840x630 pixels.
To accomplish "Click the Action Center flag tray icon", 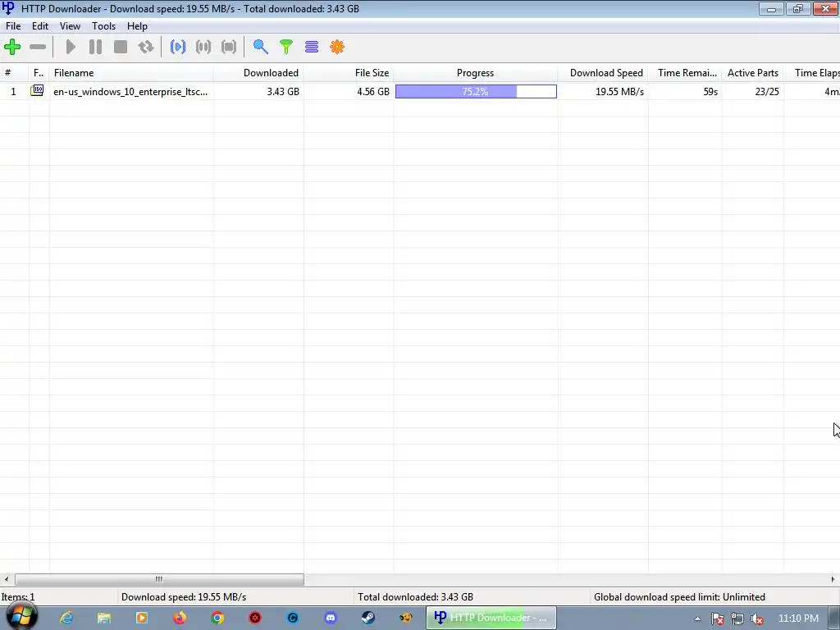I will pyautogui.click(x=717, y=619).
